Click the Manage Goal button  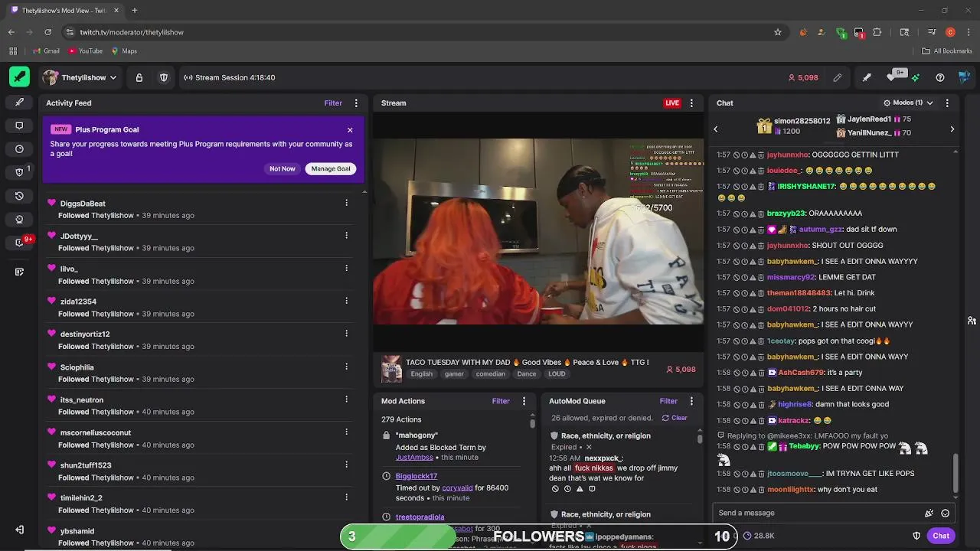[331, 168]
